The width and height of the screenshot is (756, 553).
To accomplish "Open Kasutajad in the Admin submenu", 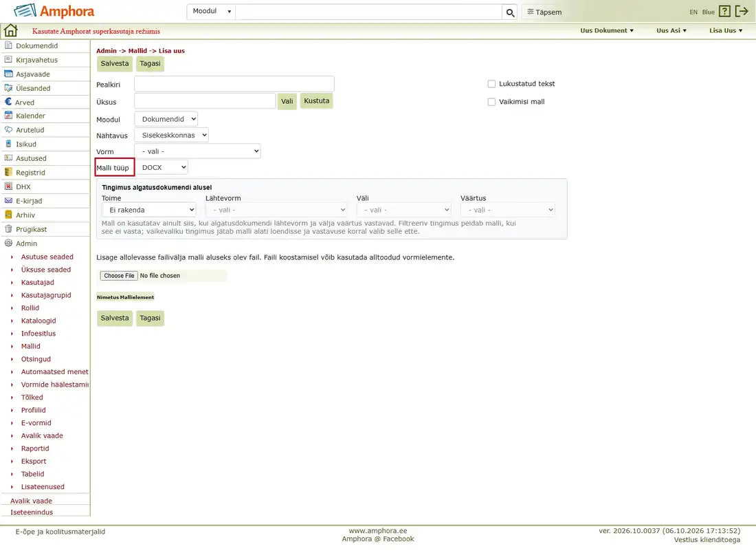I will pos(38,282).
